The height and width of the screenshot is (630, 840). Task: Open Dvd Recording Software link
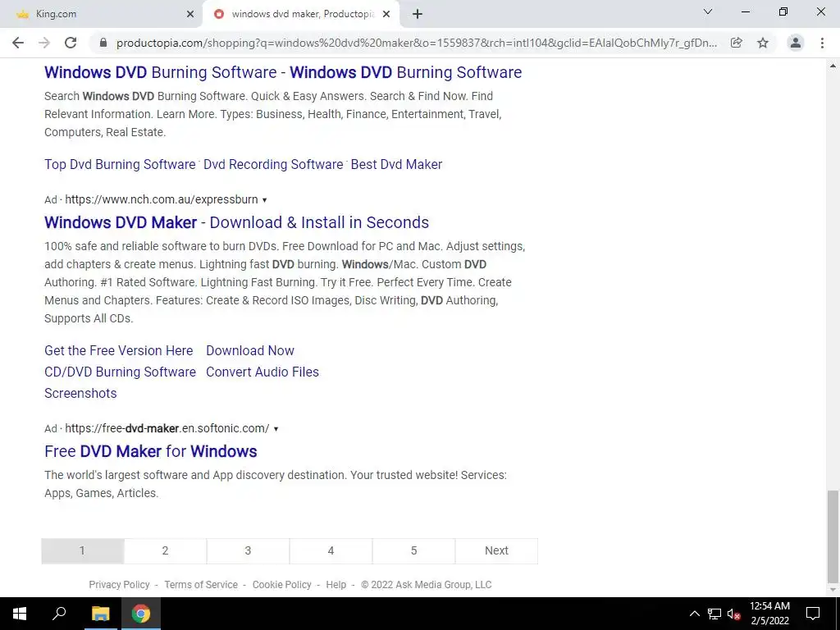(x=273, y=164)
